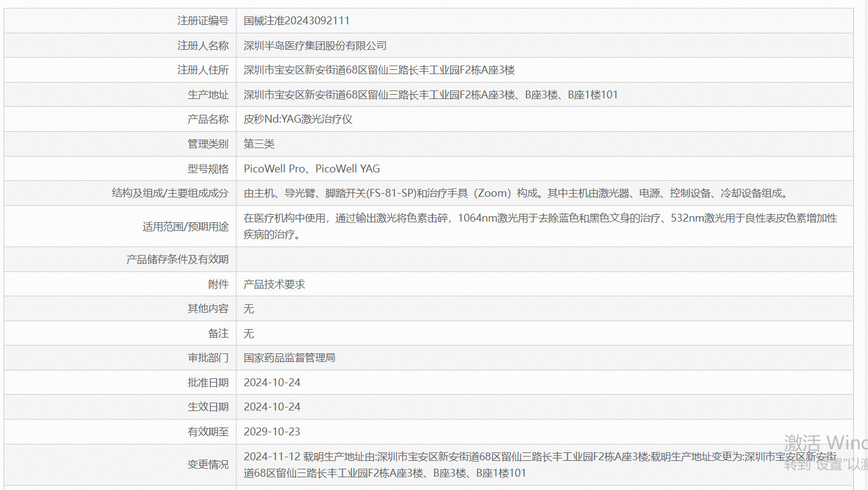Click management category value 第三类
Viewport: 868px width, 490px height.
point(259,144)
